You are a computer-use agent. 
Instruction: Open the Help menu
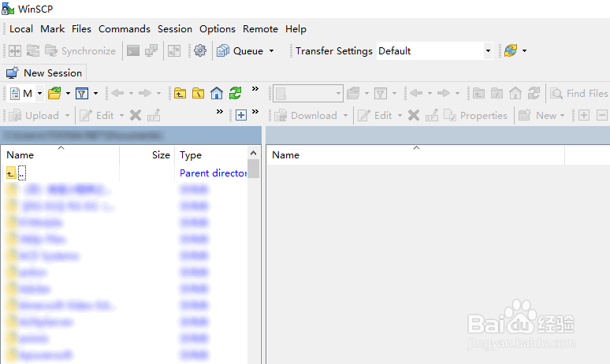point(296,29)
